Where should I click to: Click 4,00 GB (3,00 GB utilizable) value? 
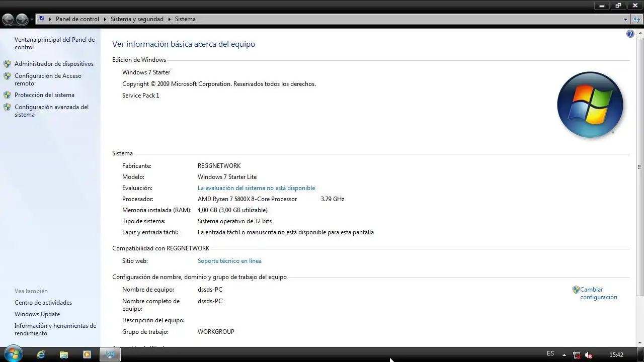(232, 210)
